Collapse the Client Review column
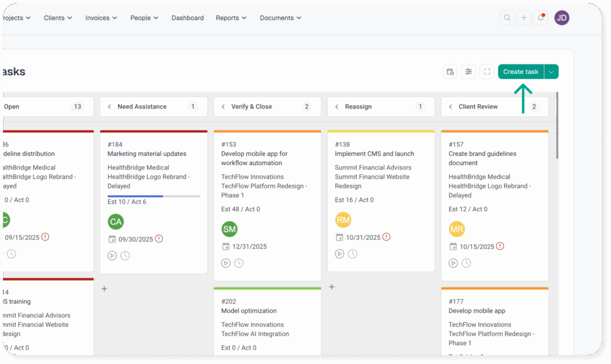 pyautogui.click(x=450, y=107)
